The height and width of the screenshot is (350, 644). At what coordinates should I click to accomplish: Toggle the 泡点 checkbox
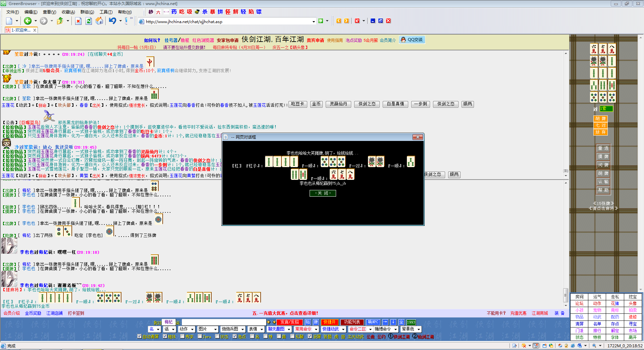(x=235, y=336)
